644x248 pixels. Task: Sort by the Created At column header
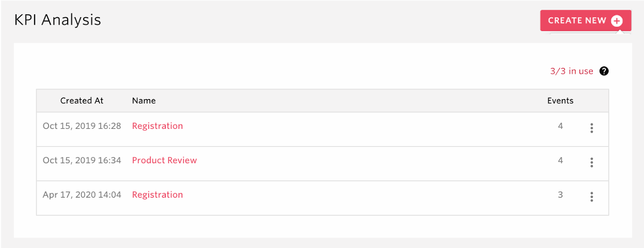[82, 101]
